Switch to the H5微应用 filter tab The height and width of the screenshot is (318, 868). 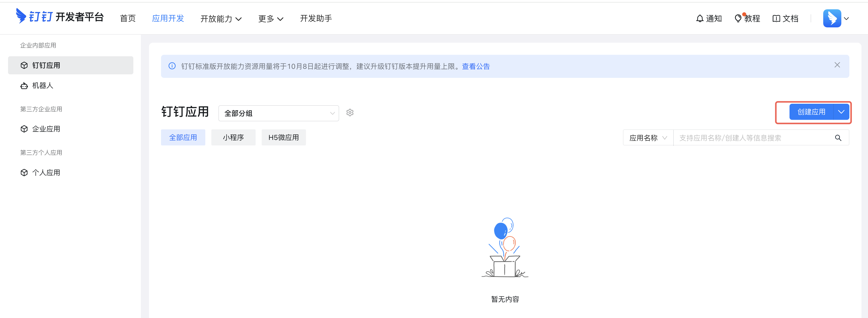point(283,137)
